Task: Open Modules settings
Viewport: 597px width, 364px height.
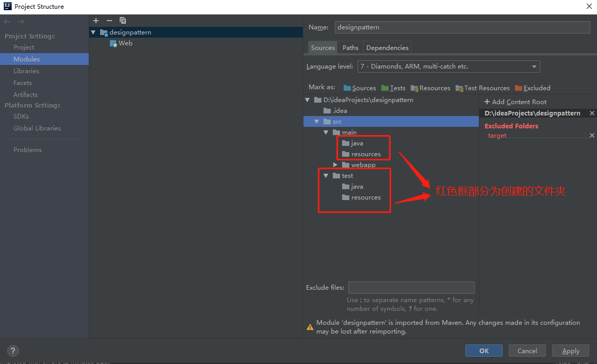Action: pyautogui.click(x=44, y=59)
